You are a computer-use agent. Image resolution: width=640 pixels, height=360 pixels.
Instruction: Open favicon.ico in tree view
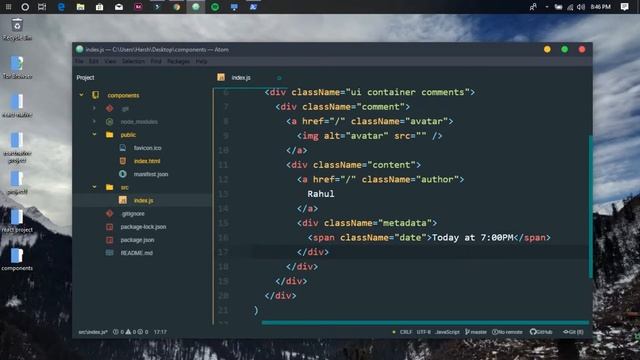147,148
